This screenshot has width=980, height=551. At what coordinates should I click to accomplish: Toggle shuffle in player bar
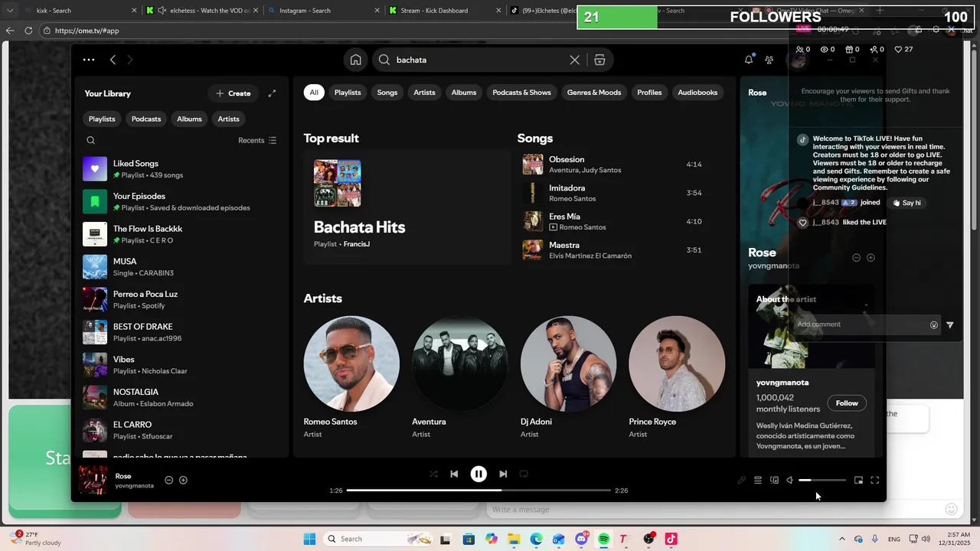coord(433,474)
